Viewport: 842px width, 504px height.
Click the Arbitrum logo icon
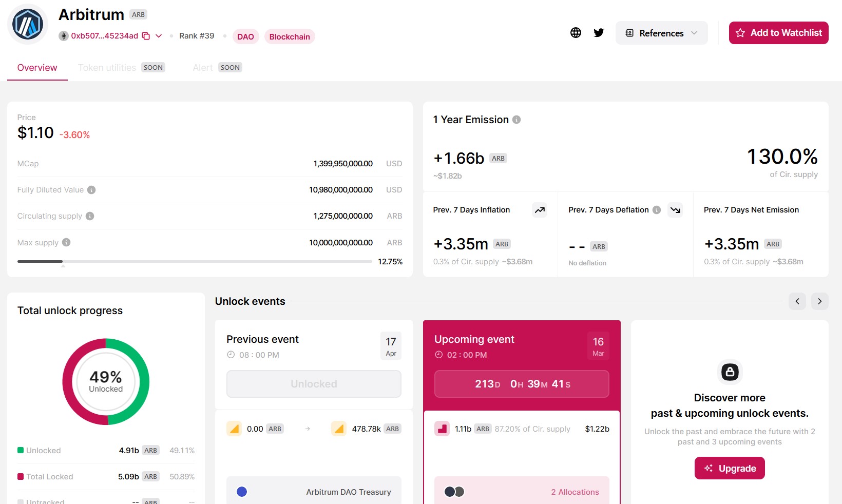click(x=28, y=24)
